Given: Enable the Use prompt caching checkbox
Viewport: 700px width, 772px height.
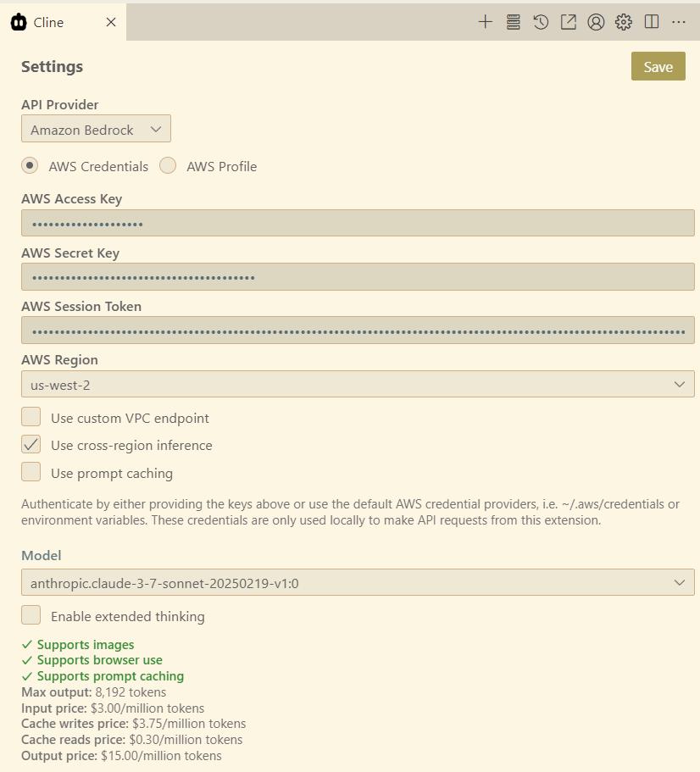Looking at the screenshot, I should [31, 472].
